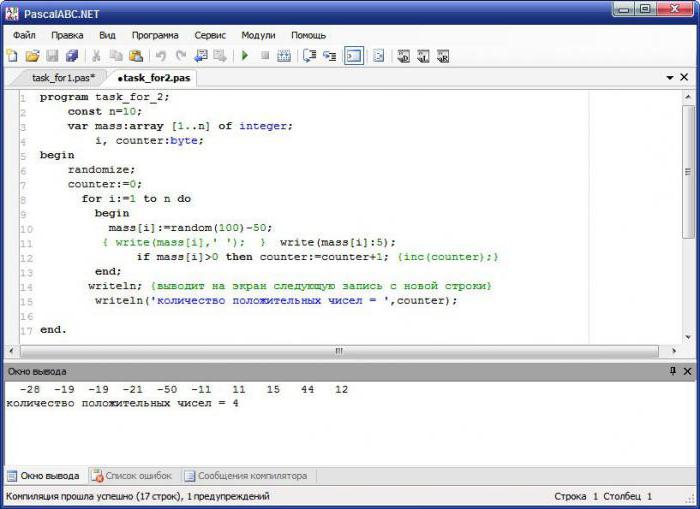
Task: Close the current editor tab
Action: 684,77
